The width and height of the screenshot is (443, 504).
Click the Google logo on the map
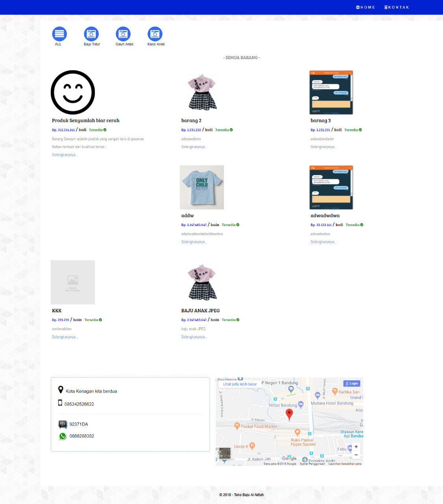coord(289,458)
